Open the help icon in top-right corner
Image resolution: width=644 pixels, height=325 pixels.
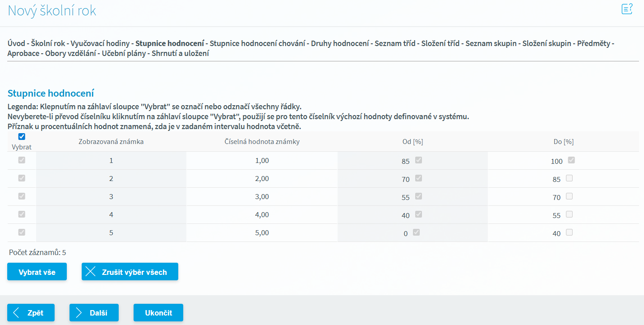pyautogui.click(x=627, y=9)
